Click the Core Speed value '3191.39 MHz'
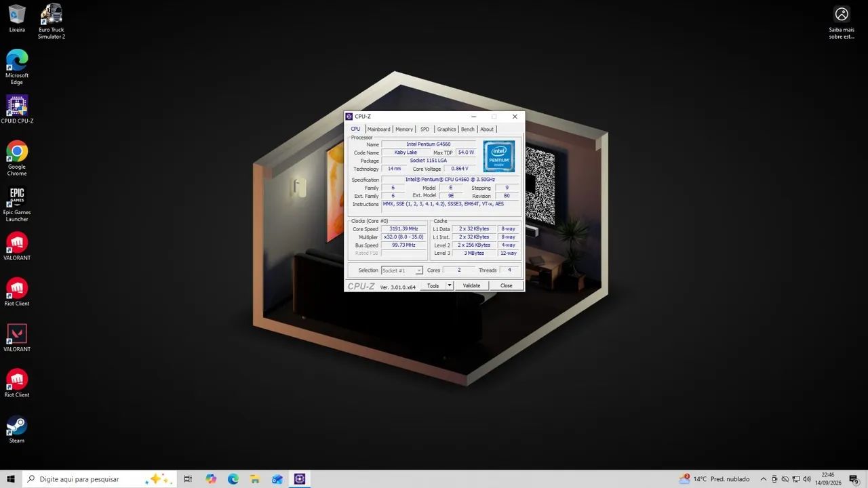The height and width of the screenshot is (488, 868). point(404,229)
